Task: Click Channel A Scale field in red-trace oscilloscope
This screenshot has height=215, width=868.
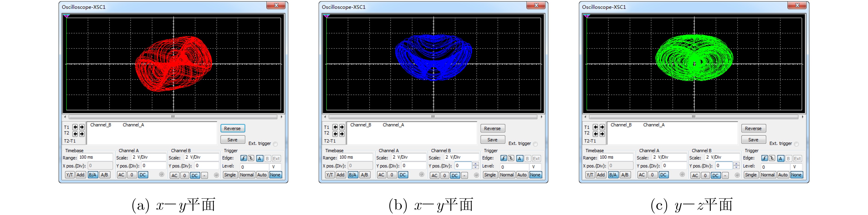Action: (149, 157)
